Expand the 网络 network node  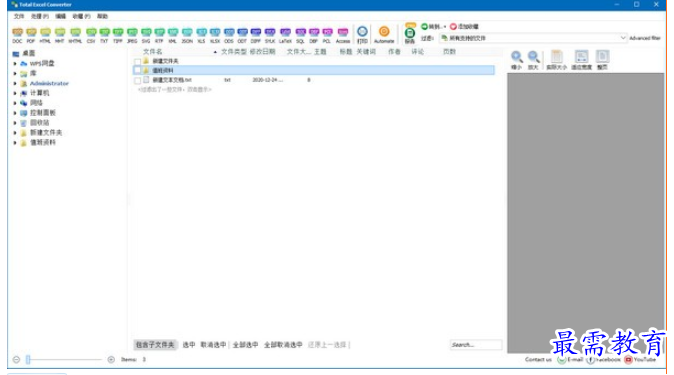tap(15, 103)
